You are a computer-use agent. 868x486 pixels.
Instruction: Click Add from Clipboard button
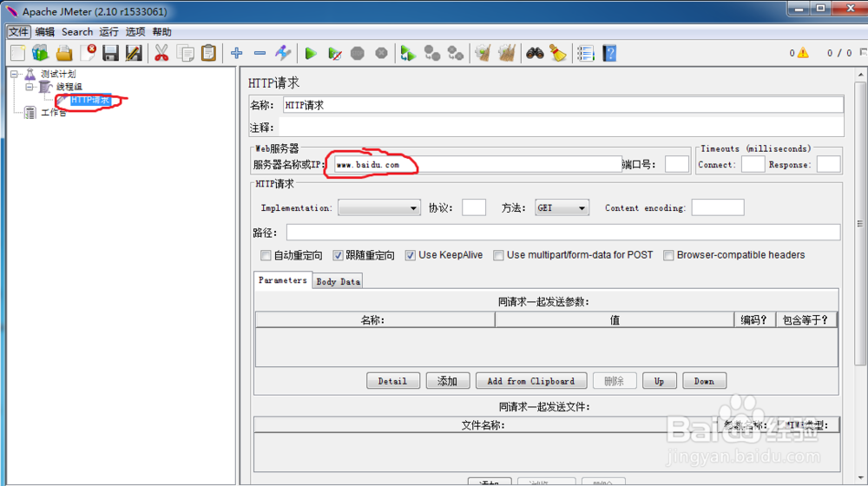point(531,381)
